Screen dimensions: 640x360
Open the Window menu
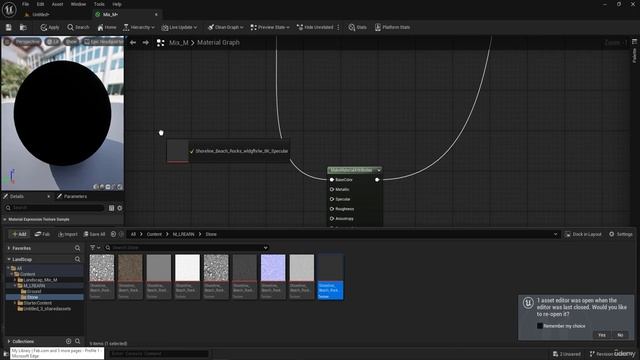[78, 4]
